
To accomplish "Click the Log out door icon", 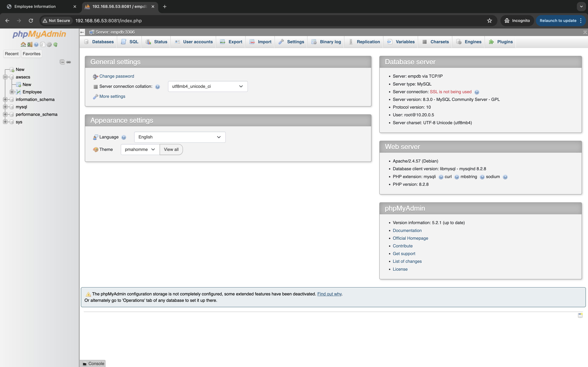I will point(30,44).
